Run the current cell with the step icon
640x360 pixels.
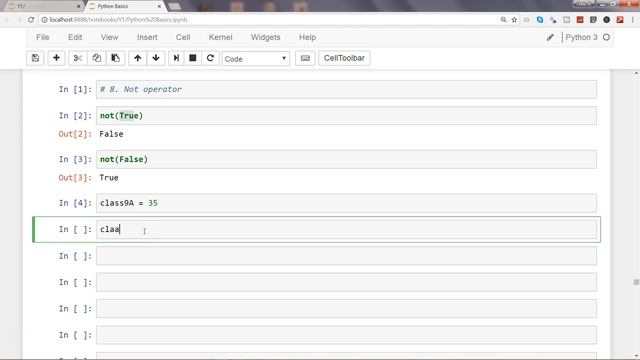pyautogui.click(x=176, y=58)
